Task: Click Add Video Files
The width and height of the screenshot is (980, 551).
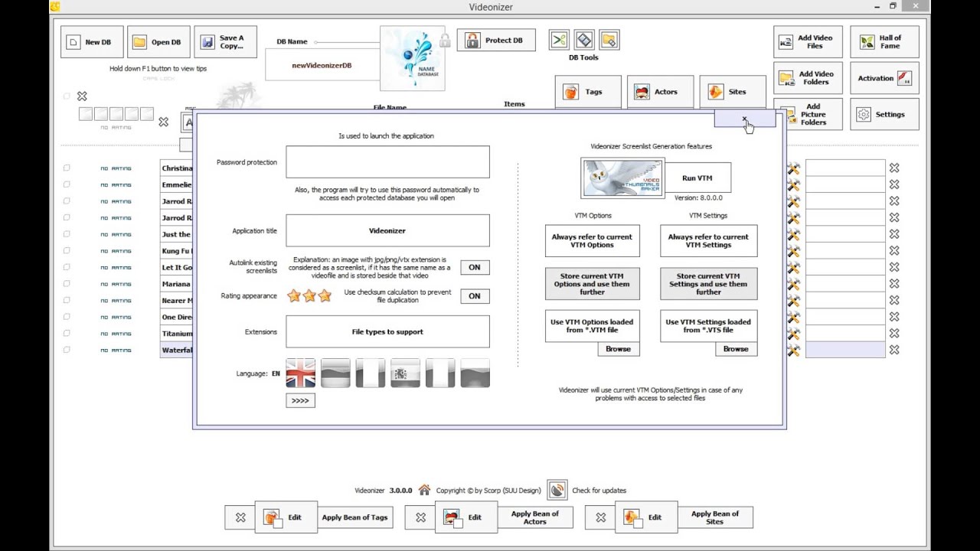Action: [808, 42]
